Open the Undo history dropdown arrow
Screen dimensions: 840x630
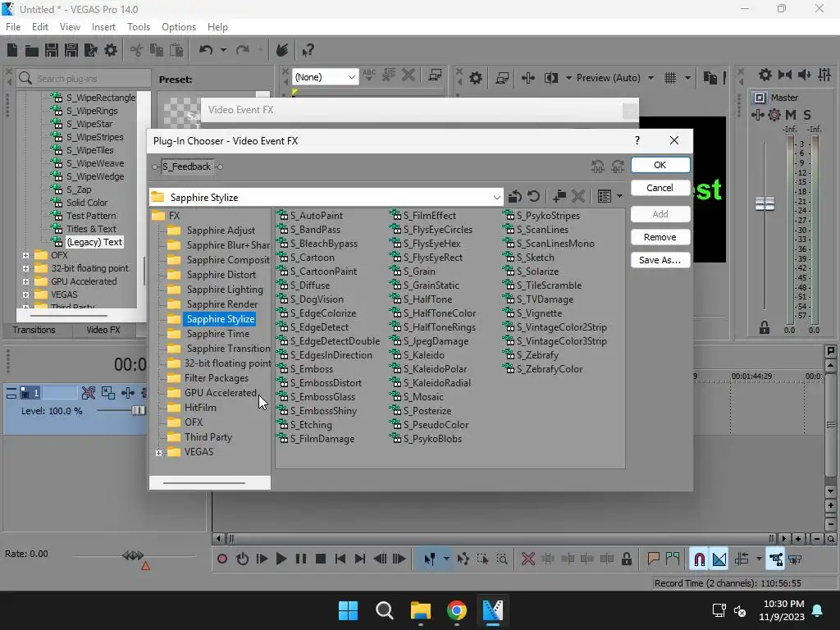[x=223, y=50]
